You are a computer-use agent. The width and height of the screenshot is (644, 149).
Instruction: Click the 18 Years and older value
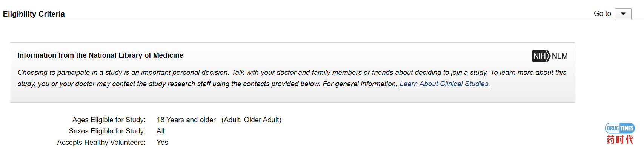coord(186,120)
